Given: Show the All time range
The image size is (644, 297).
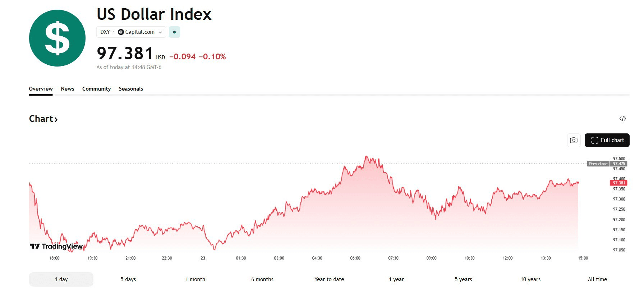Looking at the screenshot, I should click(597, 279).
